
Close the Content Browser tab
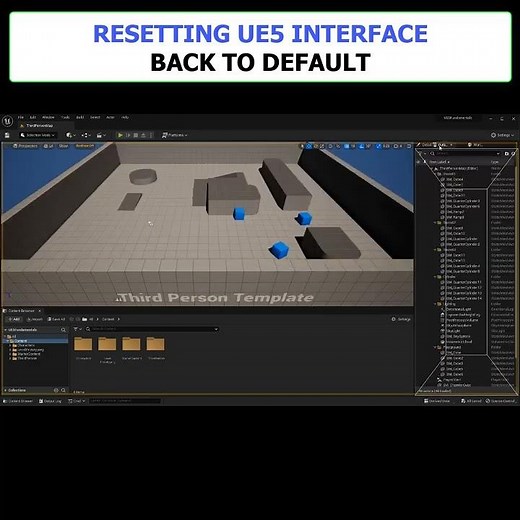click(x=40, y=311)
